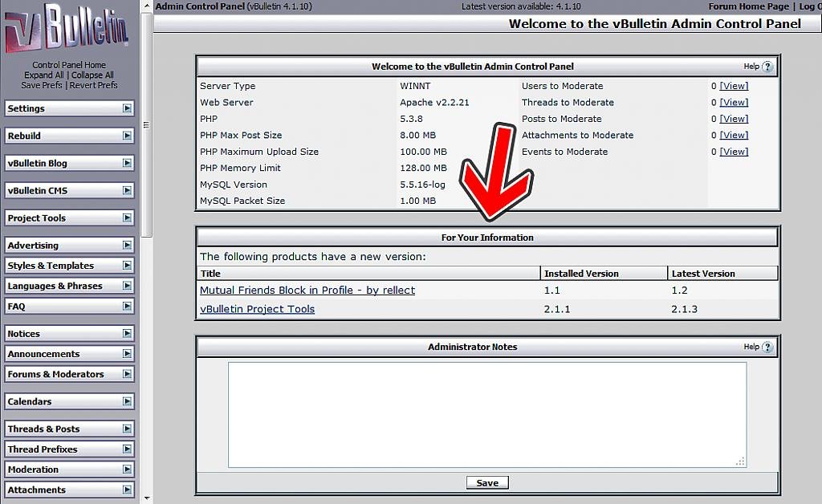Viewport: 822px width, 504px height.
Task: Open the Thread Prefixes menu label
Action: pos(43,449)
